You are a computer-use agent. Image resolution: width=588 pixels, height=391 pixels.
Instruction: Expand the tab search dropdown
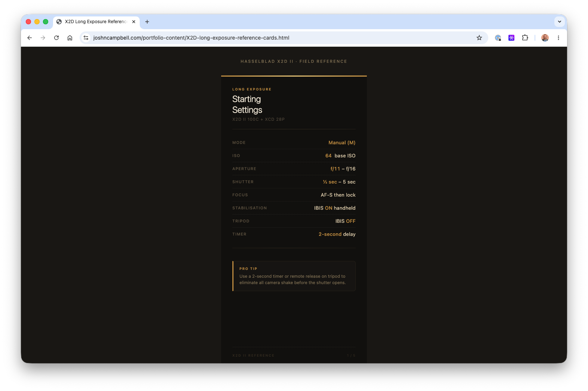tap(560, 22)
